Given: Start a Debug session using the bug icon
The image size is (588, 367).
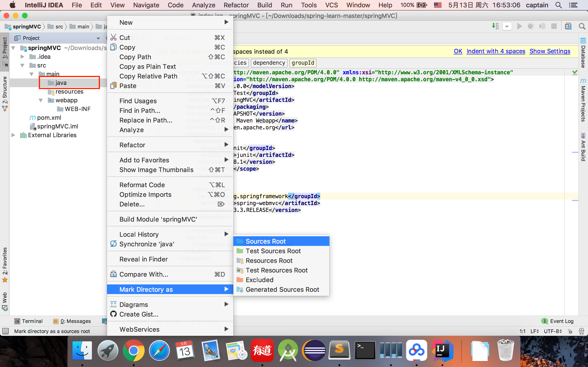Looking at the screenshot, I should point(531,26).
